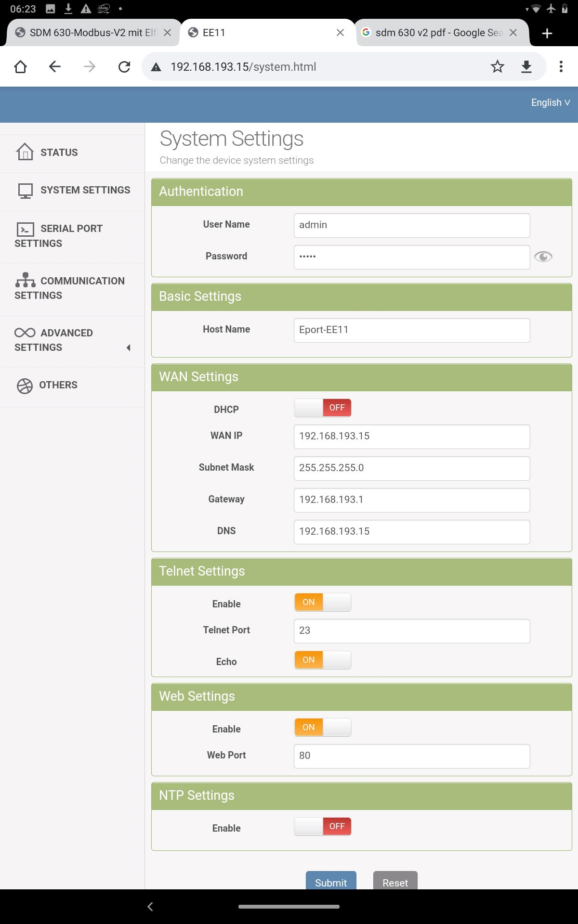Tap the image notification icon in status bar
This screenshot has width=578, height=924.
(50, 8)
